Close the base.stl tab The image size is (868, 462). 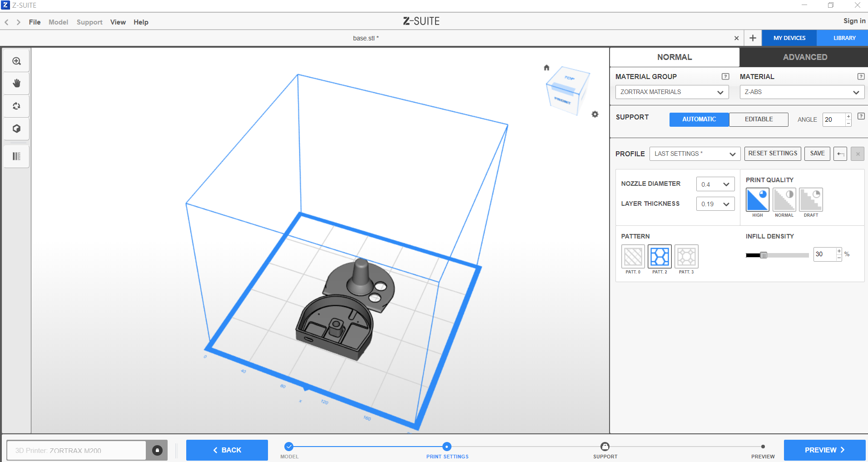coord(736,38)
